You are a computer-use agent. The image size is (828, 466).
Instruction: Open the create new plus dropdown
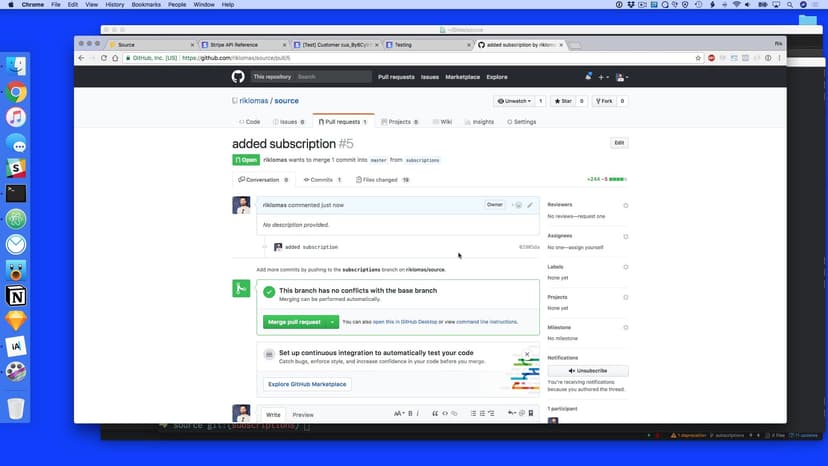click(x=605, y=77)
